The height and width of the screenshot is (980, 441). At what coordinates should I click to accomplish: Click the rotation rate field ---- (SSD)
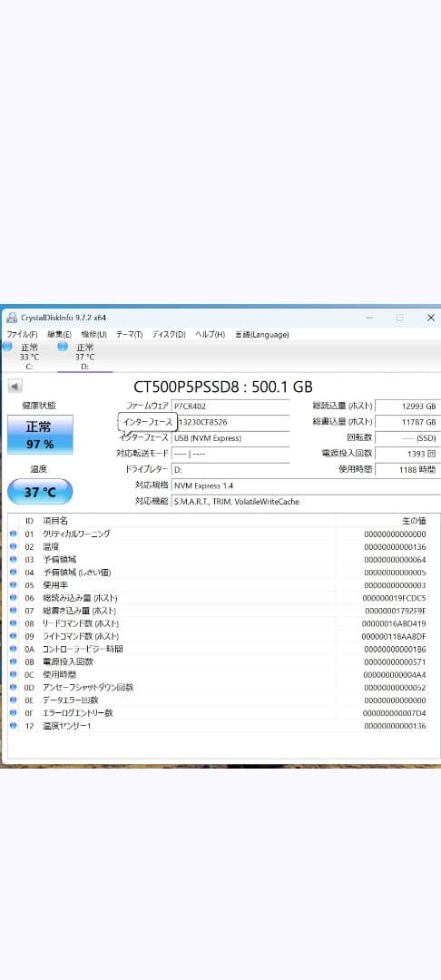coord(408,437)
